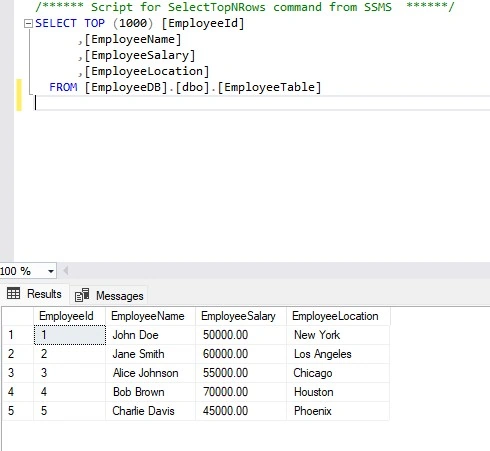Click the New York location cell

pyautogui.click(x=338, y=335)
